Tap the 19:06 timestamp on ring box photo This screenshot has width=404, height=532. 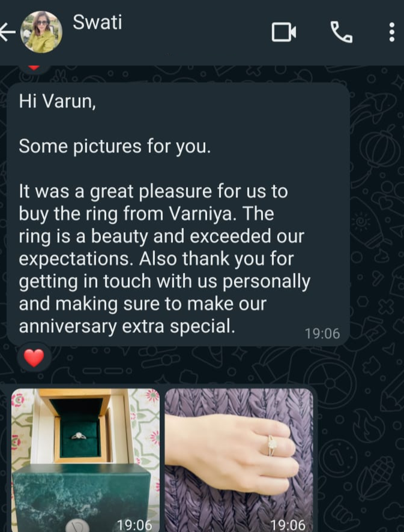click(x=134, y=525)
